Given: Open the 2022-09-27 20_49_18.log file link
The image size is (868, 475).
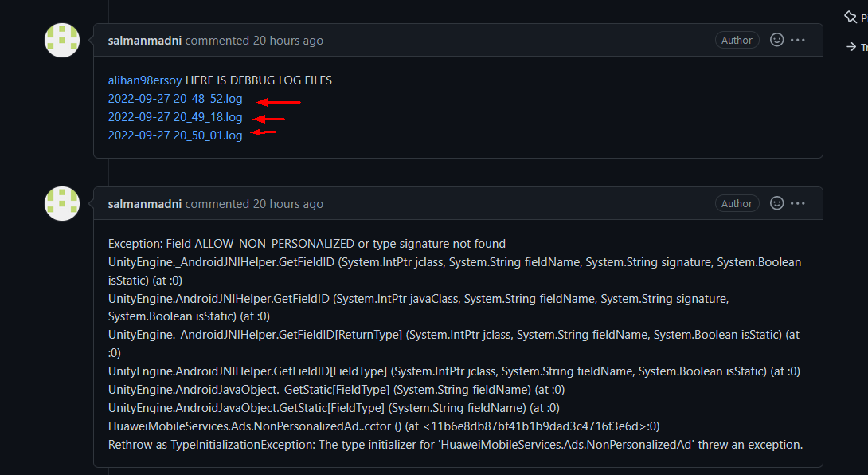Looking at the screenshot, I should pyautogui.click(x=175, y=117).
